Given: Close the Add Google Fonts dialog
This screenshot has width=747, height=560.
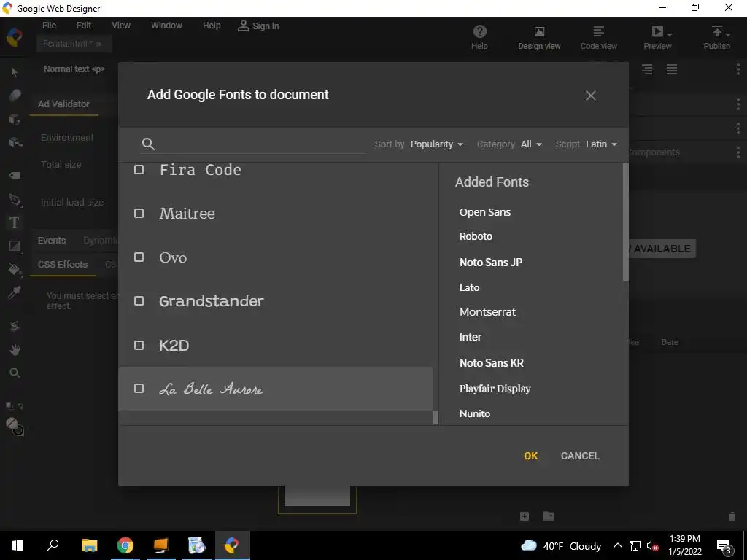Looking at the screenshot, I should click(590, 96).
